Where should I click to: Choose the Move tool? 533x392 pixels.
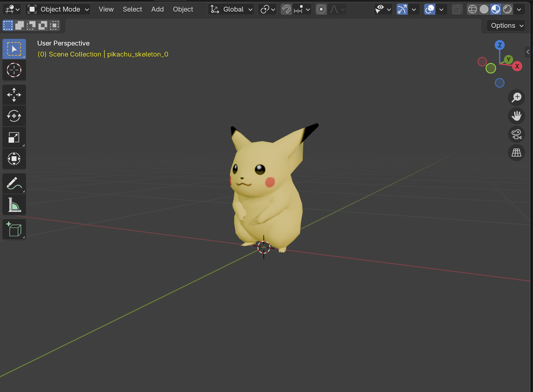14,95
